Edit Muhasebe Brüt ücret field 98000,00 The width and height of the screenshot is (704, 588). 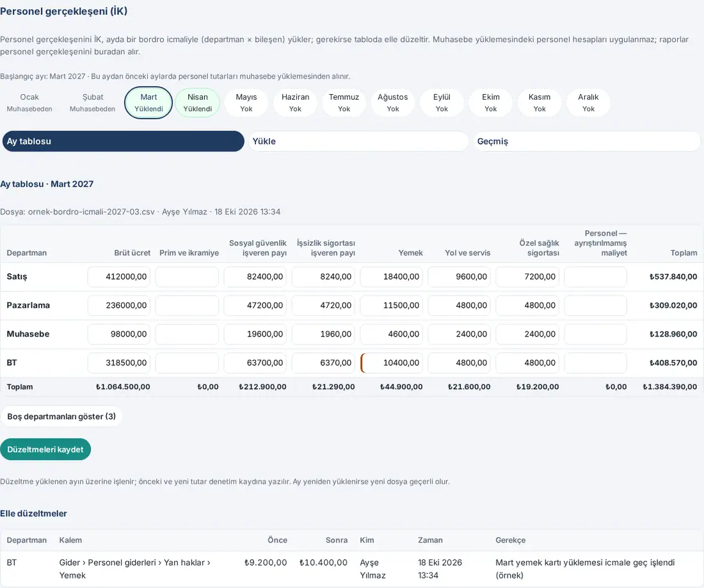pyautogui.click(x=119, y=335)
